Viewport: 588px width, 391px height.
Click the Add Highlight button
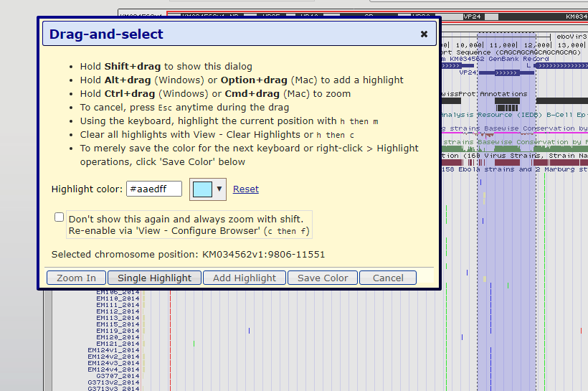245,278
